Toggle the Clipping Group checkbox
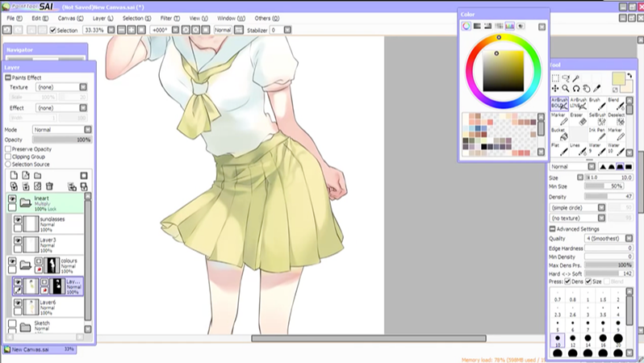Screen dimensions: 644x363 [9, 156]
